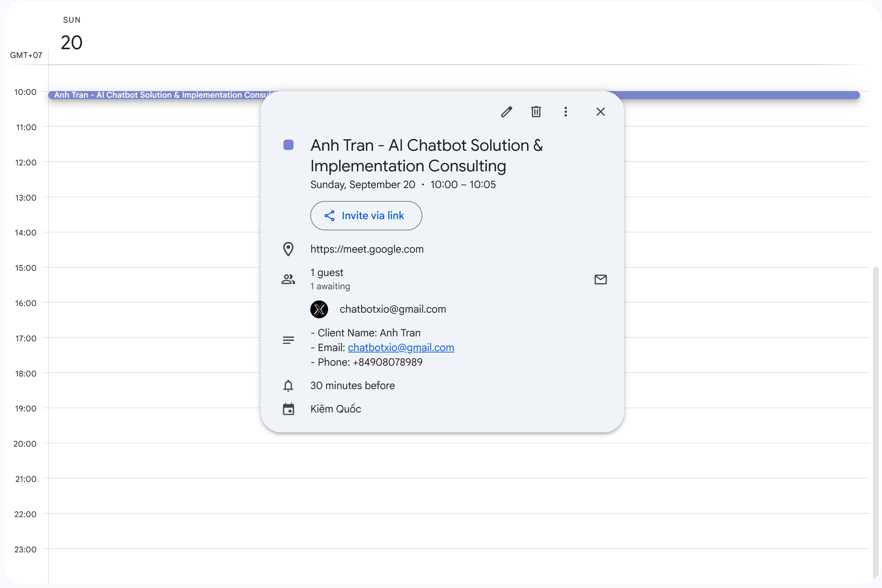Click the Sunday, September 20 date text

click(363, 185)
